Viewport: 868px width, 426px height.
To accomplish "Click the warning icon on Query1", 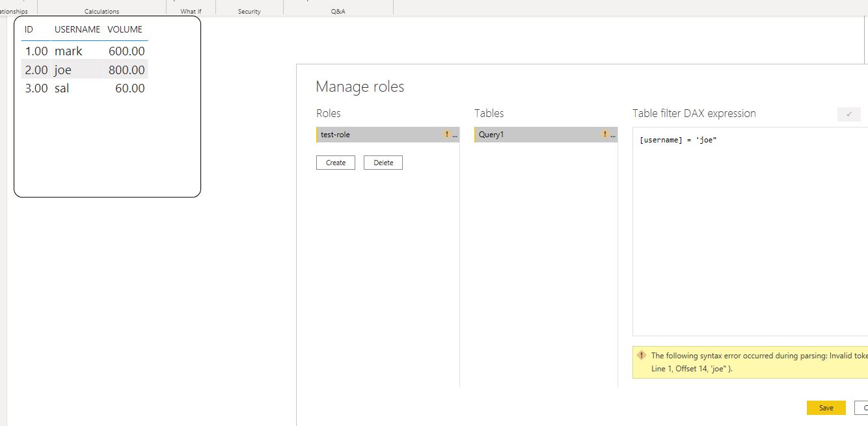I will tap(605, 134).
